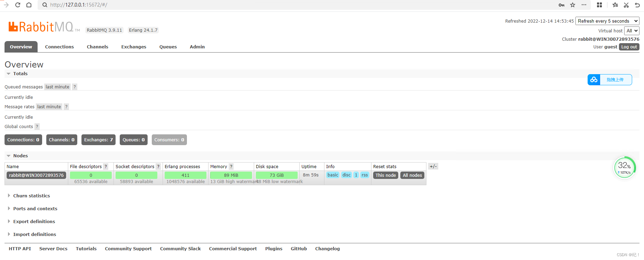Reload the page with the refresh icon
The image size is (644, 260).
pos(18,5)
